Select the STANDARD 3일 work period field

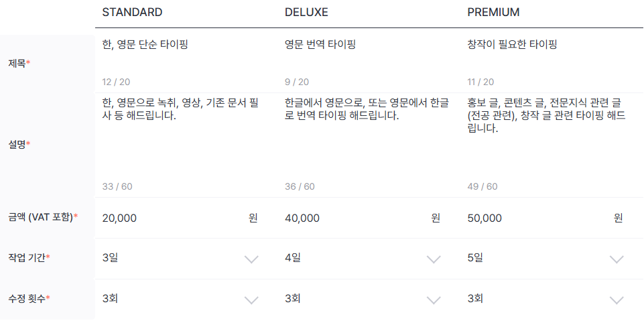tap(180, 259)
